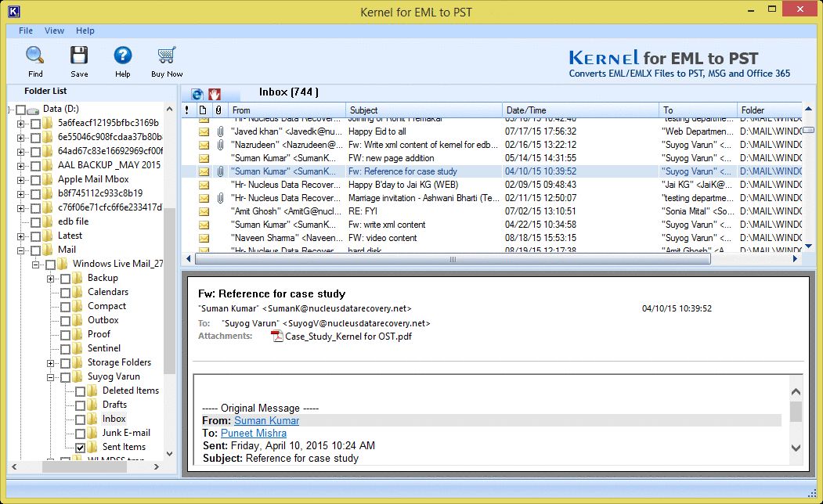Open Help question mark icon
The image size is (823, 504).
click(x=123, y=55)
